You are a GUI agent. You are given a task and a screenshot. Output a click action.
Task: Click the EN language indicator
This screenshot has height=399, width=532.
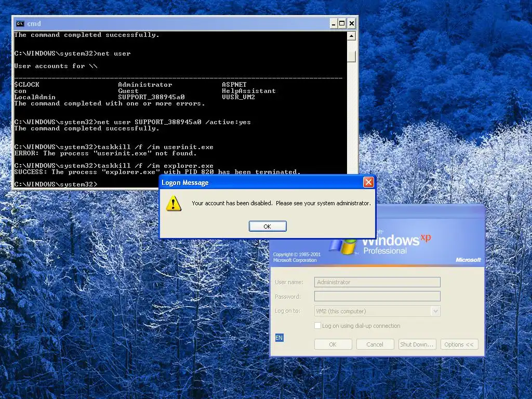[279, 338]
